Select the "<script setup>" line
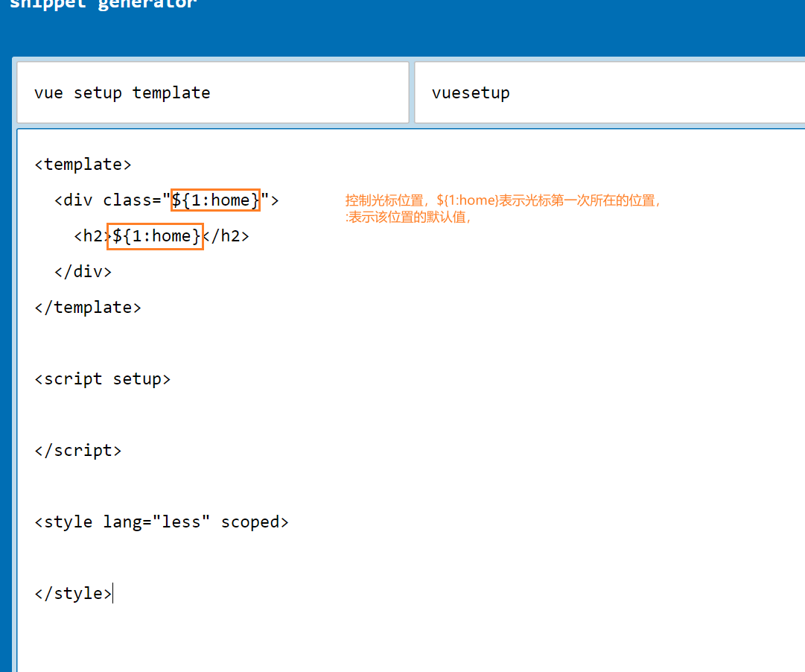This screenshot has height=672, width=805. pyautogui.click(x=102, y=379)
